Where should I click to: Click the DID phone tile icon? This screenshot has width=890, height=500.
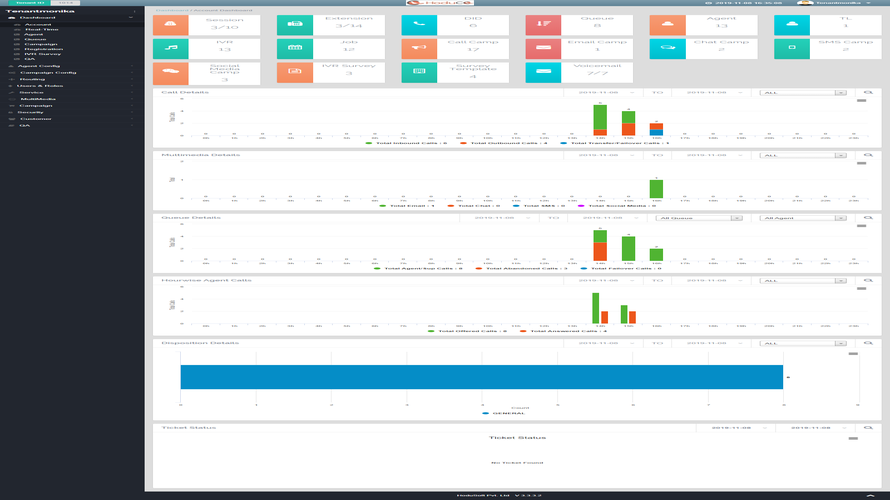point(419,24)
